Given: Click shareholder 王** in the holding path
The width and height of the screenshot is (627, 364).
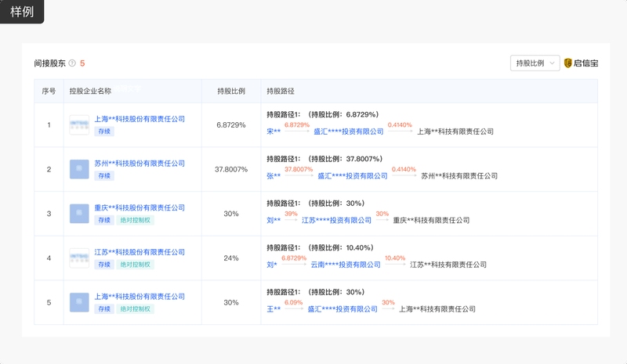Looking at the screenshot, I should pos(274,309).
